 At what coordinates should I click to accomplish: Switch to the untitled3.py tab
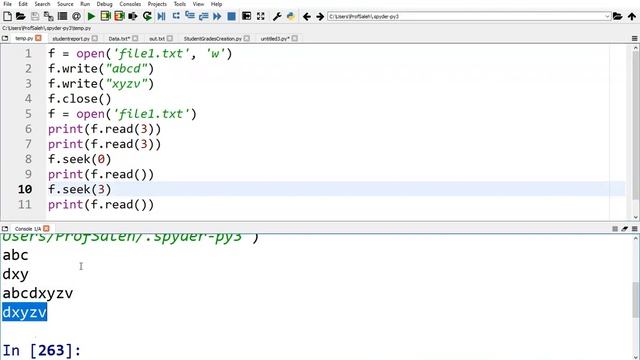275,39
